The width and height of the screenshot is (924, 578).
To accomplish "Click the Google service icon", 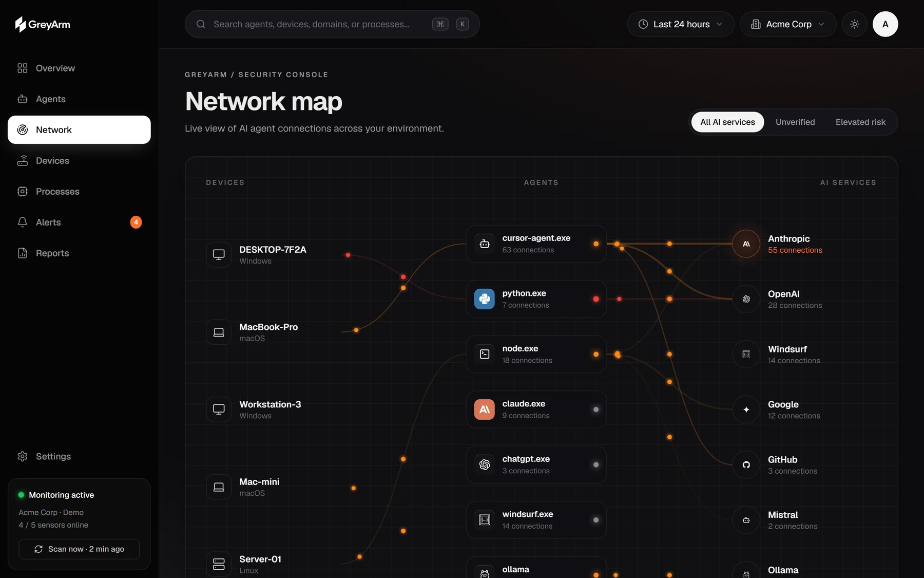I will (746, 409).
